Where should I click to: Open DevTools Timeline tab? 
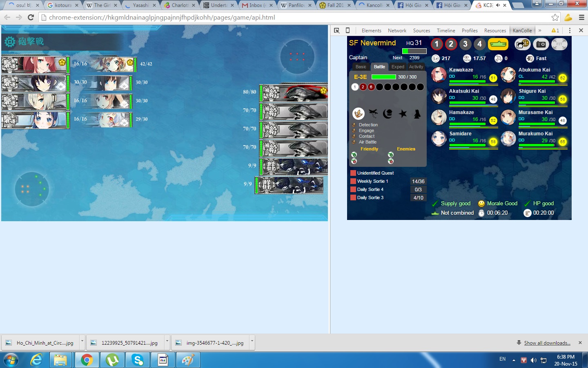pyautogui.click(x=446, y=31)
